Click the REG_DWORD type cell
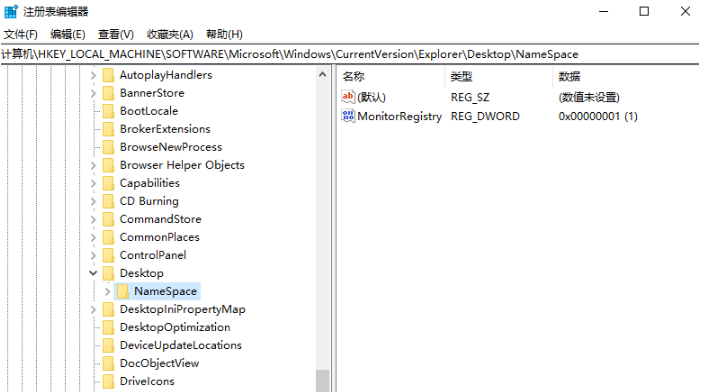The width and height of the screenshot is (701, 392). pos(485,116)
